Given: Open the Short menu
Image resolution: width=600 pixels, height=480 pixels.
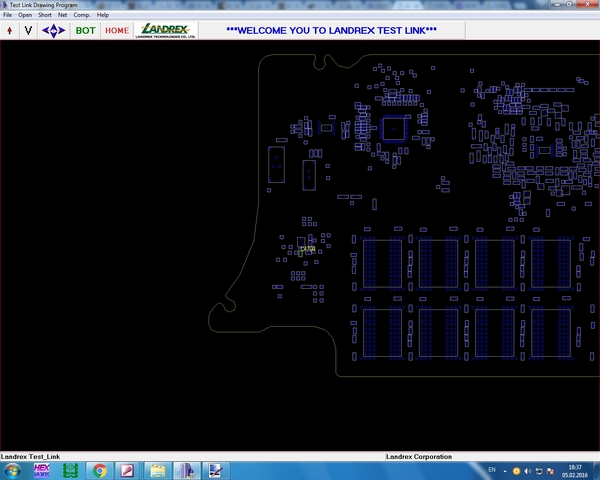Looking at the screenshot, I should coord(45,16).
